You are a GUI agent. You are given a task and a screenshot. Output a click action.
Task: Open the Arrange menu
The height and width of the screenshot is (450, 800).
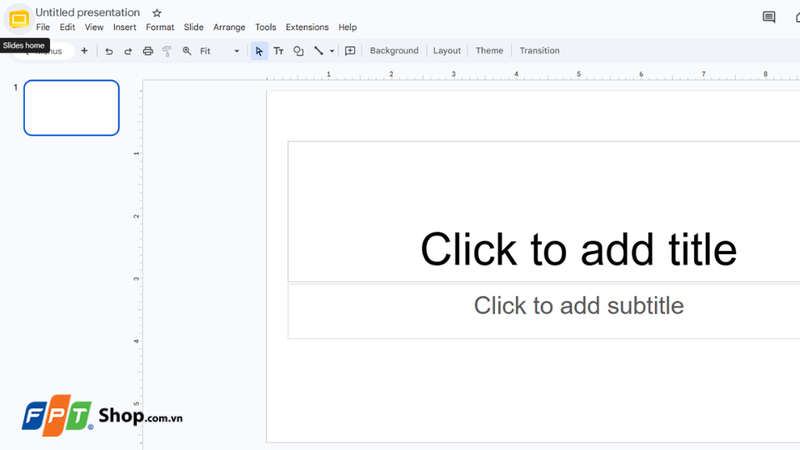[229, 27]
